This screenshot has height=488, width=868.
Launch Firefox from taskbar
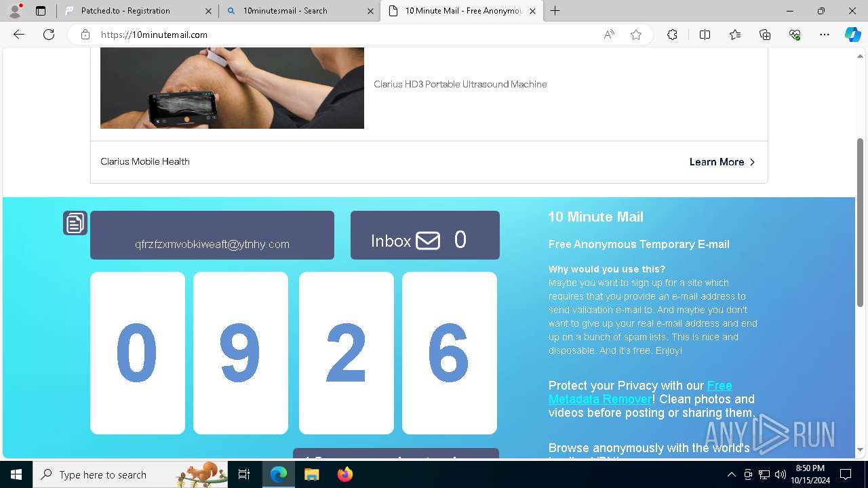(x=345, y=474)
